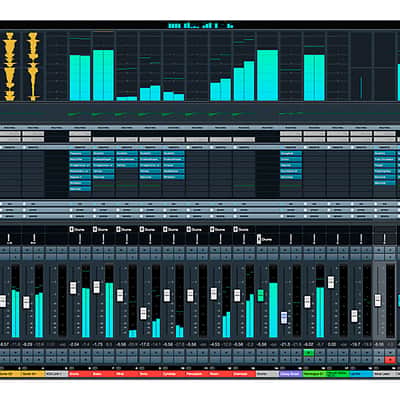The height and width of the screenshot is (400, 400).
Task: Toggle the Stereo checkbox on the Cymbals channel
Action: tap(165, 229)
